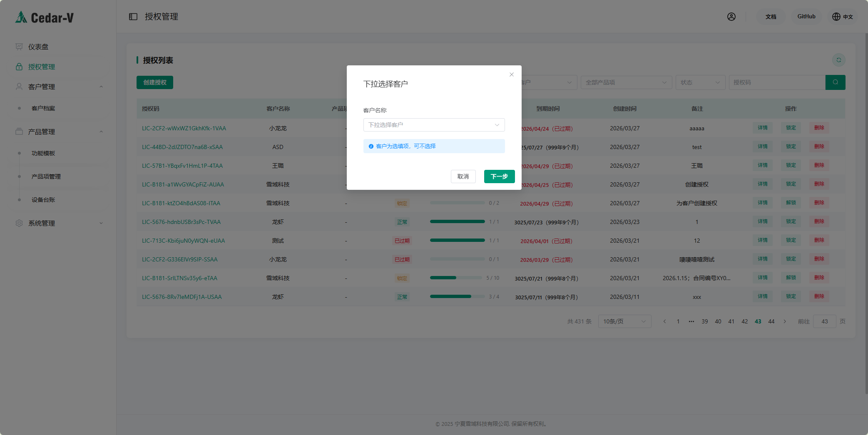The image size is (868, 435).
Task: Go to next page arrow
Action: [x=785, y=321]
